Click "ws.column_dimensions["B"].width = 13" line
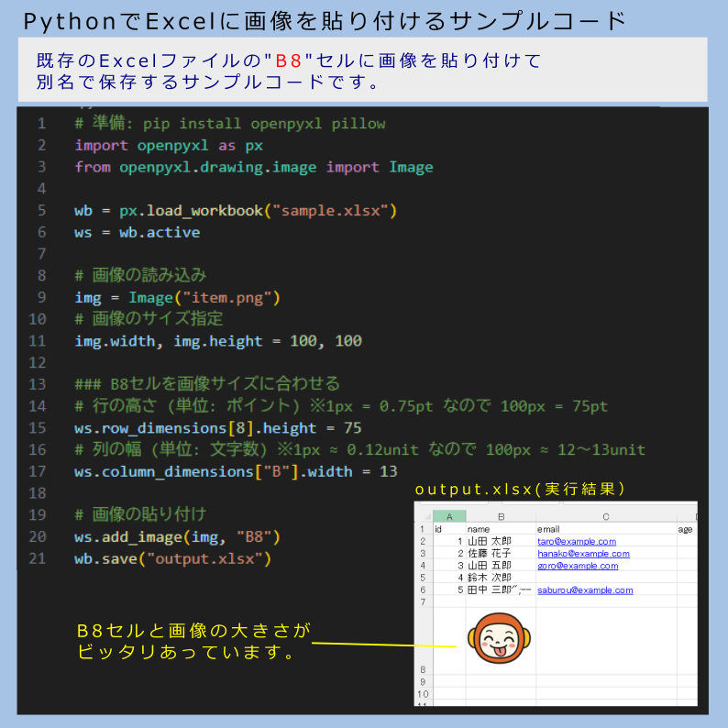The image size is (728, 728). [x=236, y=471]
